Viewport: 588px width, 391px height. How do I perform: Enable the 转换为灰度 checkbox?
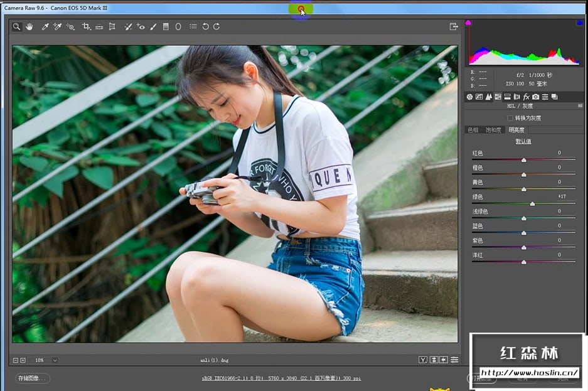click(x=510, y=118)
